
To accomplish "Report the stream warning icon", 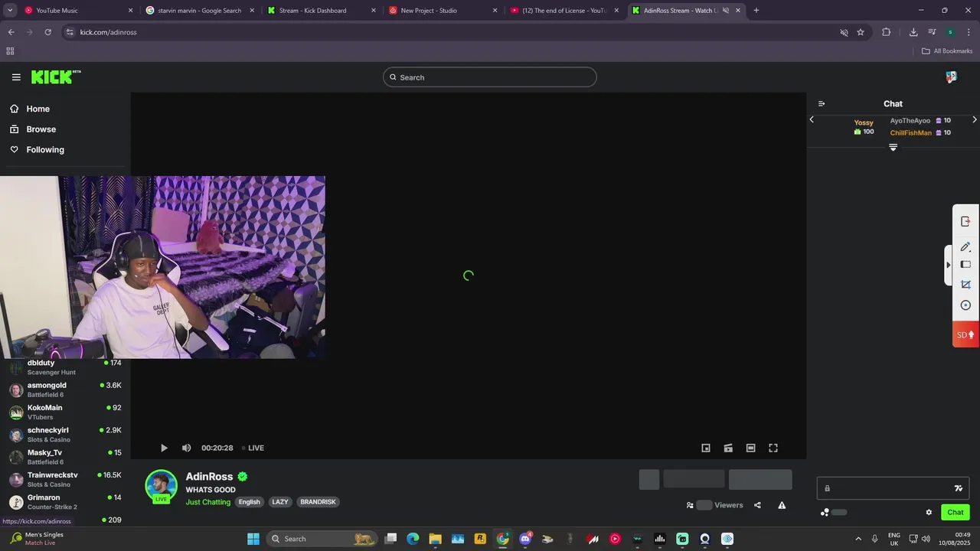I will pyautogui.click(x=782, y=505).
